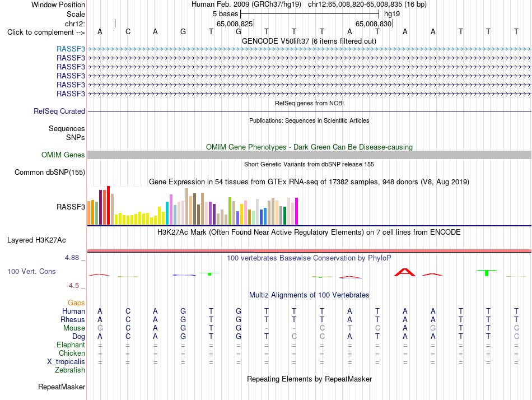Open 'Multiz Alignments of 100 Vertebrates' title
Viewport: 532px width, 400px height.
(309, 295)
